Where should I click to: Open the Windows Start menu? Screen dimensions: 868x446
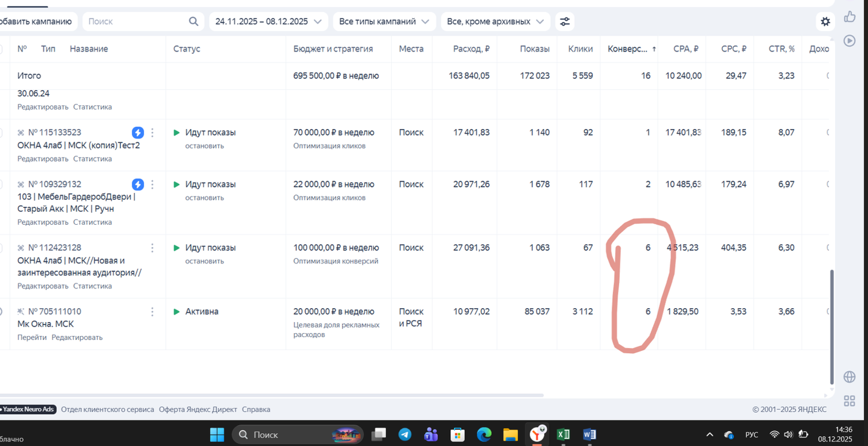216,434
